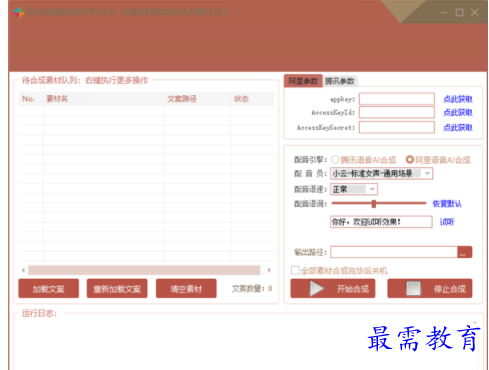The height and width of the screenshot is (370, 489).
Task: Click the play icon on 开始合成 button
Action: pyautogui.click(x=316, y=289)
